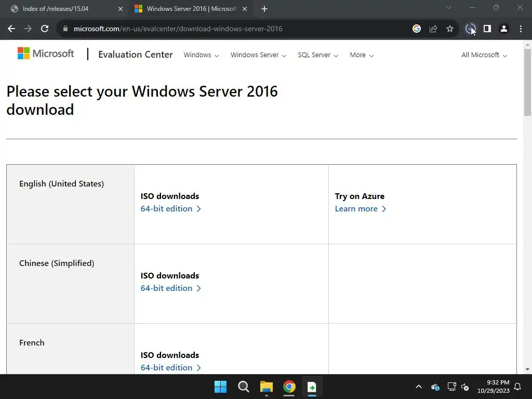
Task: Select the French row label
Action: [32, 343]
